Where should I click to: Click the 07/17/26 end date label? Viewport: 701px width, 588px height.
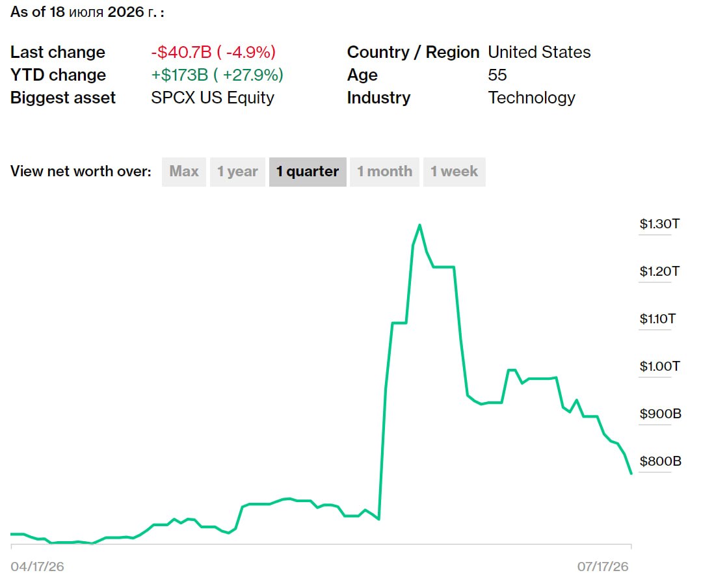pyautogui.click(x=603, y=567)
